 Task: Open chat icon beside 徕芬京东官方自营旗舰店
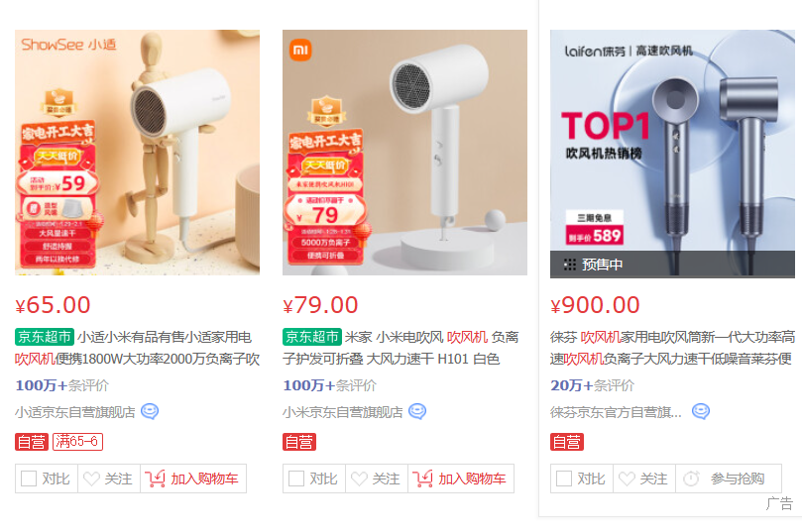pos(701,411)
